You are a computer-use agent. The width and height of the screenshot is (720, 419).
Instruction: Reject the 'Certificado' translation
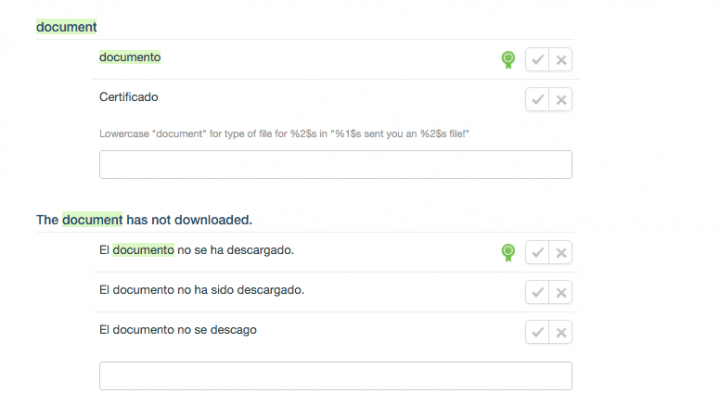pyautogui.click(x=561, y=99)
